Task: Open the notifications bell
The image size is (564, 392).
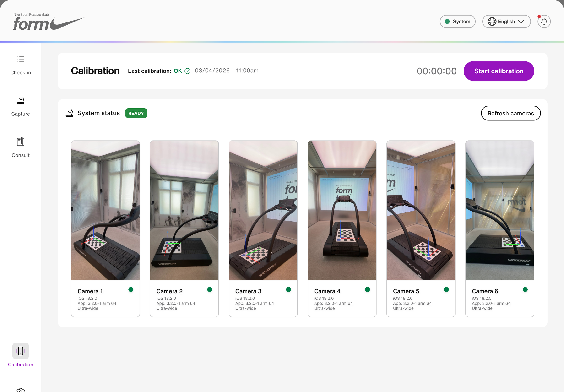Action: pyautogui.click(x=544, y=22)
